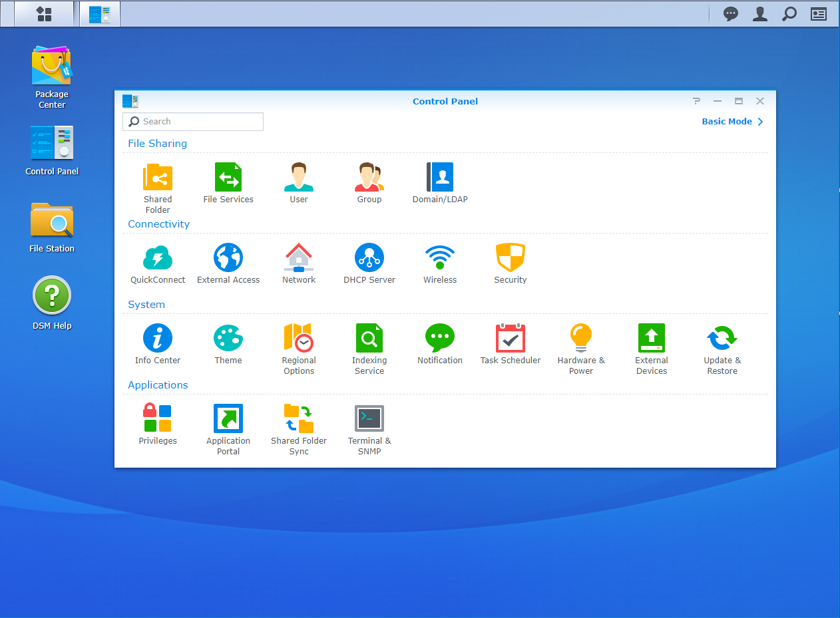Open the Shared Folder settings
Image resolution: width=840 pixels, height=618 pixels.
[x=158, y=178]
